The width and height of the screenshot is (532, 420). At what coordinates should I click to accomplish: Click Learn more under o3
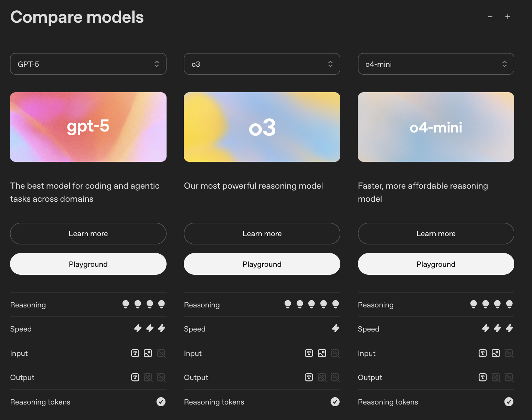262,234
